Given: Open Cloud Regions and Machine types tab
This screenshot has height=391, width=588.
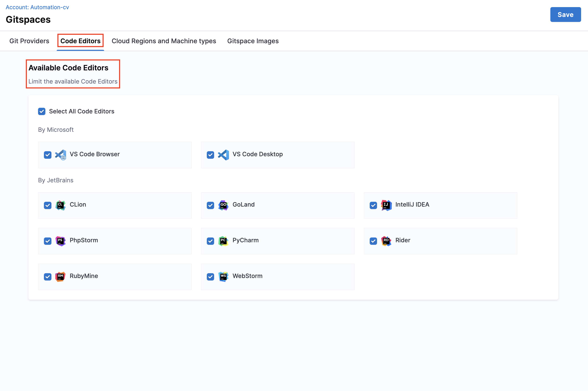Looking at the screenshot, I should (x=164, y=41).
